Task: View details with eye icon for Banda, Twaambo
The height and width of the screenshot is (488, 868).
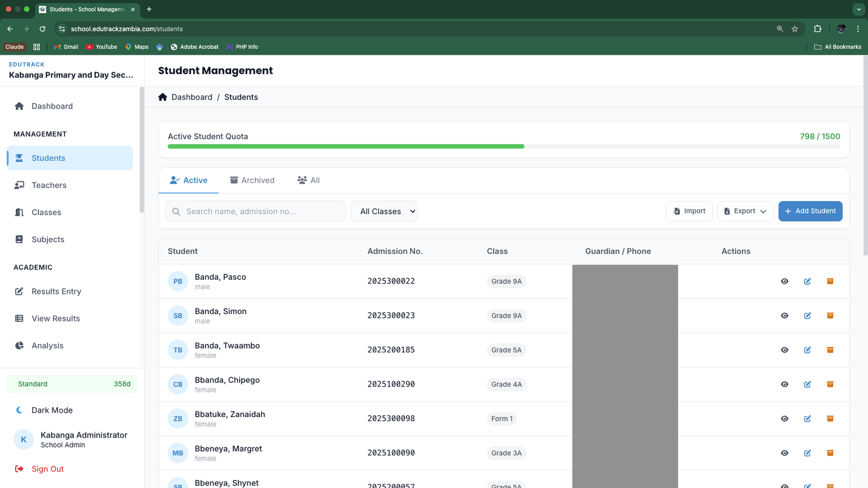Action: (x=784, y=350)
